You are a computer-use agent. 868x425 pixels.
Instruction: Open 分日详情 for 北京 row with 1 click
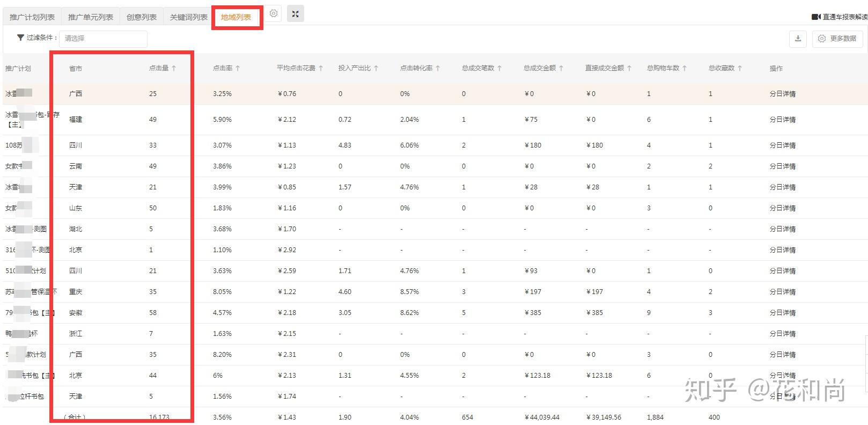783,250
